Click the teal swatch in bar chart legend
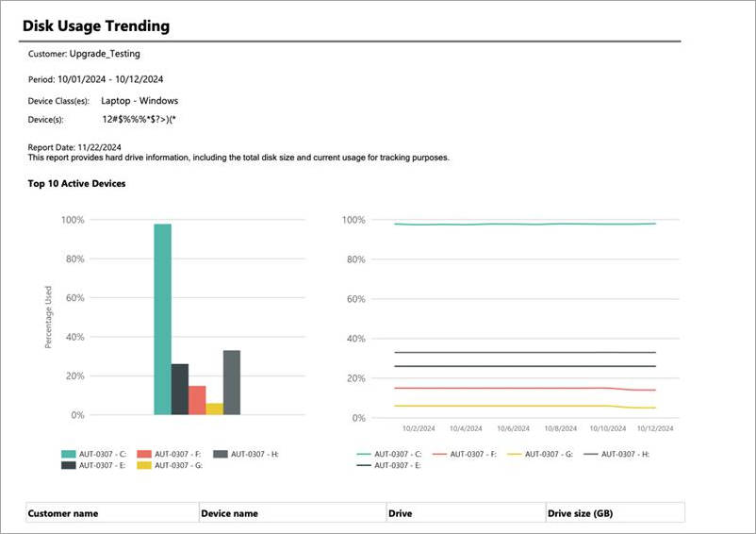The width and height of the screenshot is (756, 534). [x=69, y=454]
